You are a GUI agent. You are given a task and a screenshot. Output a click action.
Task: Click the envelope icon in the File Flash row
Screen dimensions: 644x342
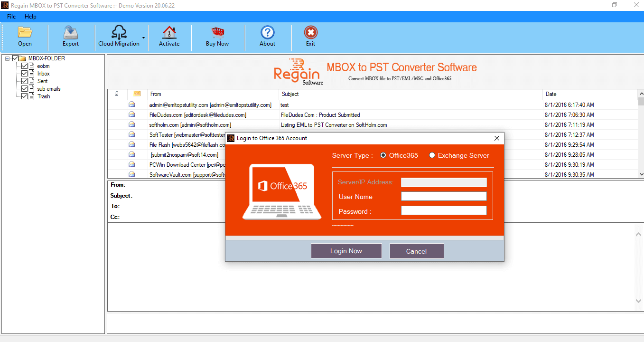(x=131, y=144)
